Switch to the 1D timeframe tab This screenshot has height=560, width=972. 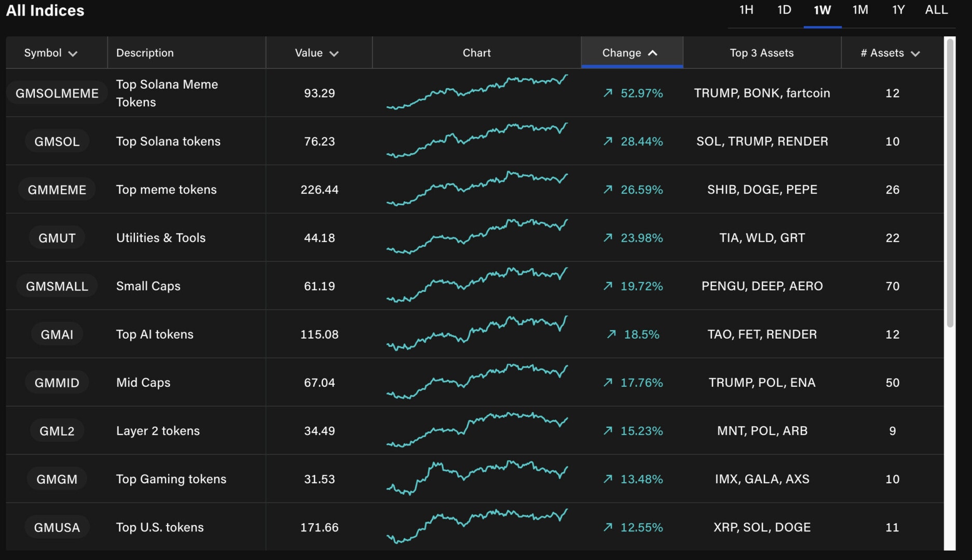pos(784,10)
